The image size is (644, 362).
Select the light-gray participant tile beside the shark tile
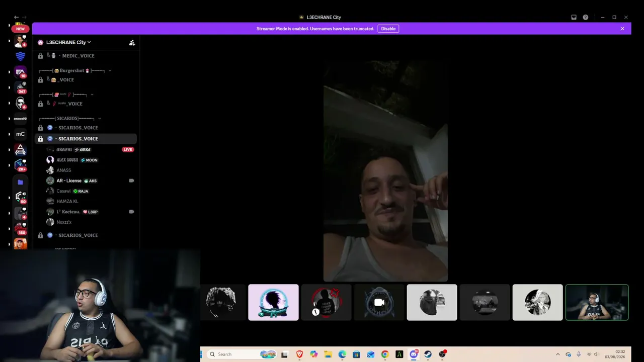pyautogui.click(x=432, y=302)
